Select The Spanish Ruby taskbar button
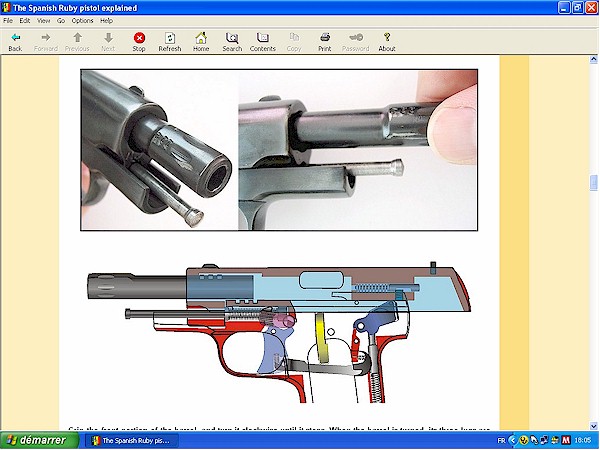The width and height of the screenshot is (600, 450). 131,441
